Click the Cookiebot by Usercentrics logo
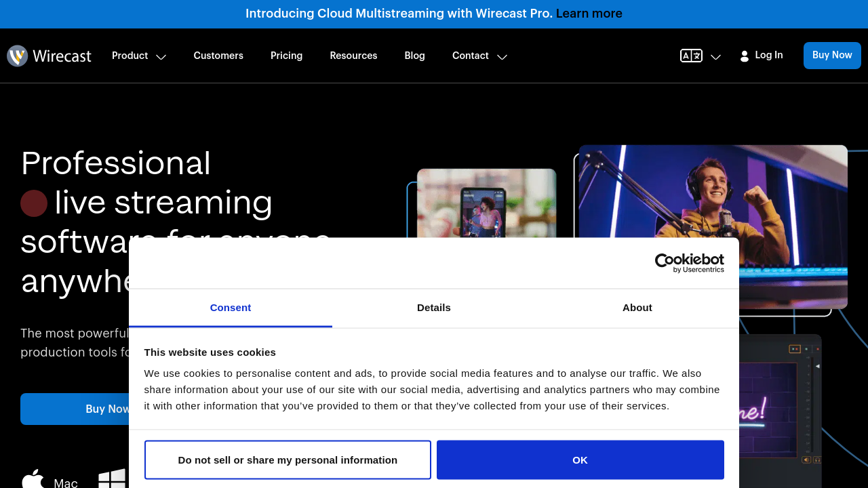 689,263
